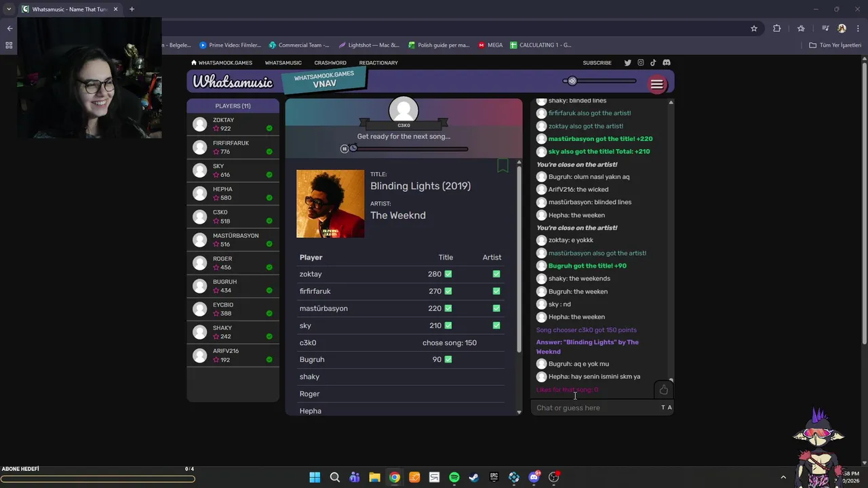This screenshot has width=868, height=488.
Task: Select FIRFIRFARUK in players list
Action: 233,148
